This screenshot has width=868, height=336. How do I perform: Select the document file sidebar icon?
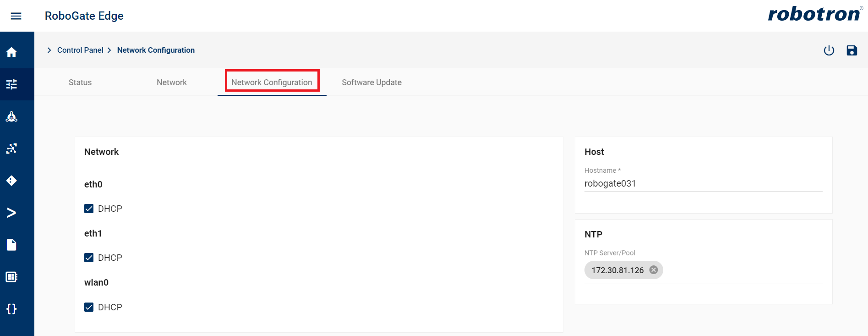click(x=11, y=245)
